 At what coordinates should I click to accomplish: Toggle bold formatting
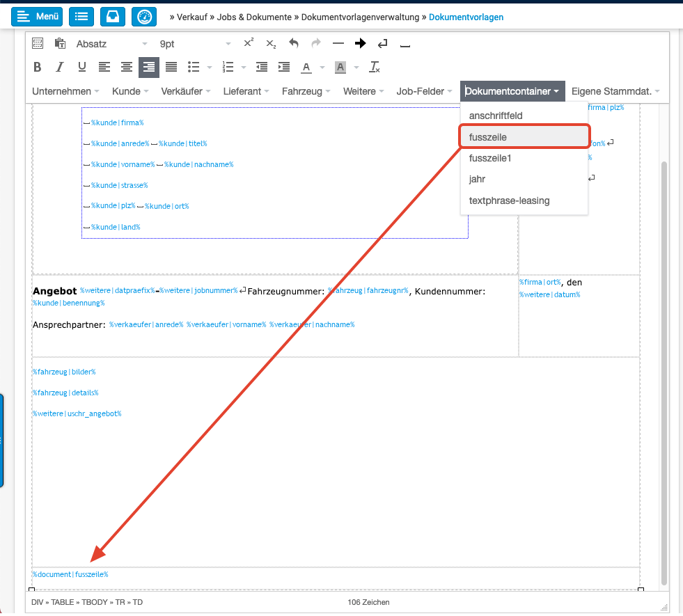[x=38, y=68]
